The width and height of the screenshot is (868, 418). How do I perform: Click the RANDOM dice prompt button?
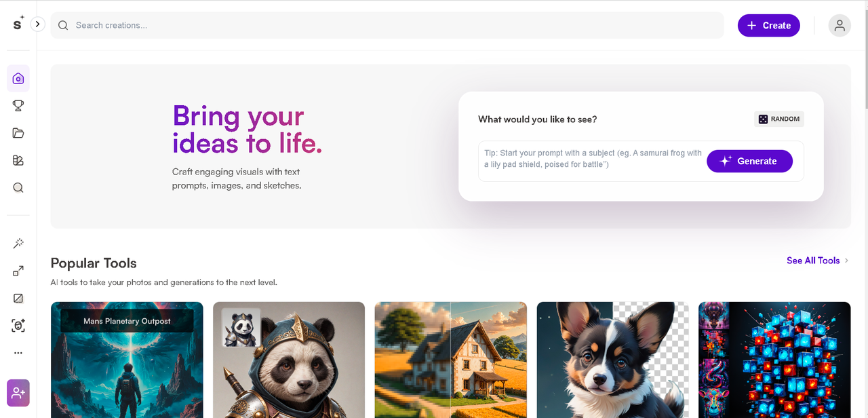click(778, 119)
